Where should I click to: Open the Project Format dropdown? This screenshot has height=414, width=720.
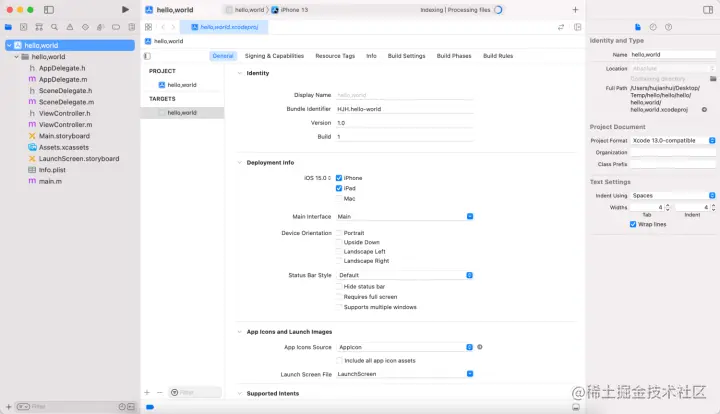673,140
